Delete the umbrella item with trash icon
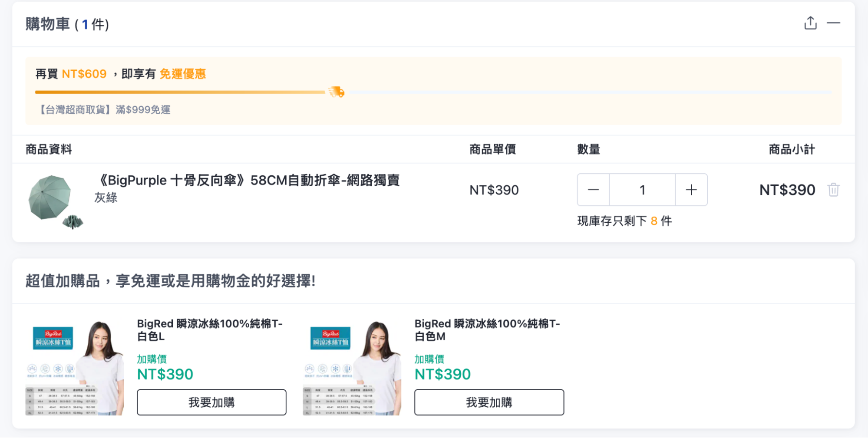 (x=833, y=190)
